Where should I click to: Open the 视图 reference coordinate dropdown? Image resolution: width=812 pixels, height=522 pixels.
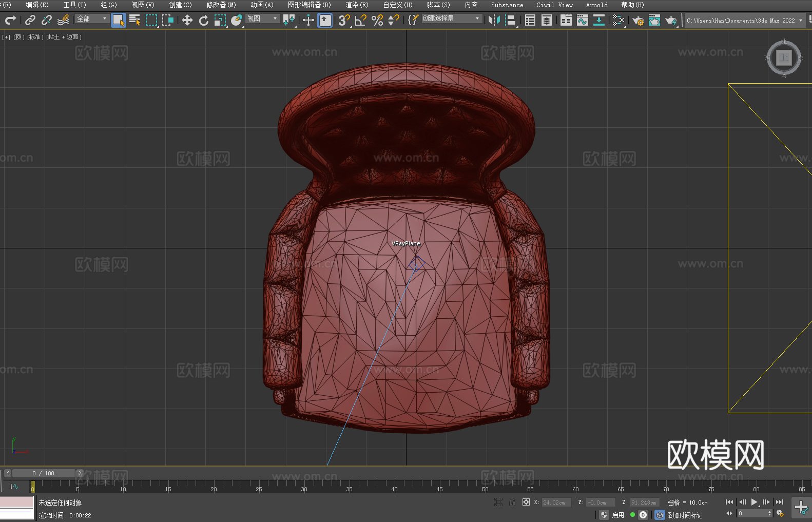click(x=262, y=18)
